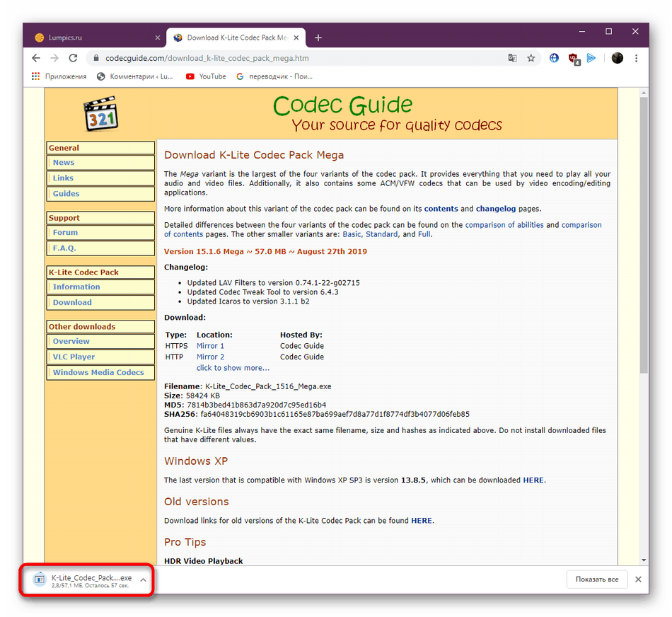
Task: Open the Basic variant link
Action: point(352,234)
